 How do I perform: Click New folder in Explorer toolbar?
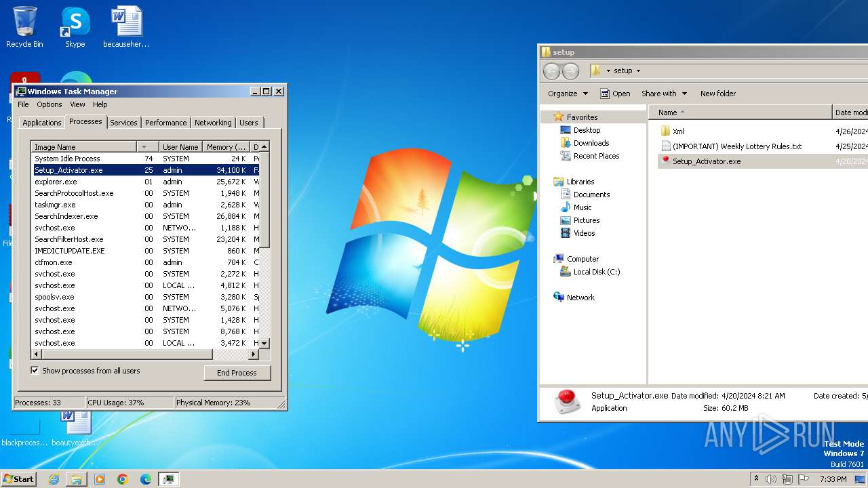tap(718, 94)
